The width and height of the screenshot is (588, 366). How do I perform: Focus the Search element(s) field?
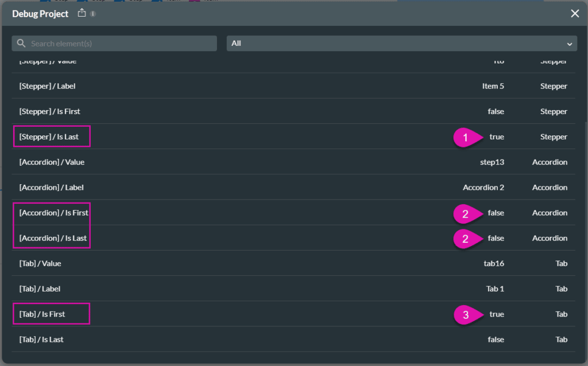click(121, 44)
